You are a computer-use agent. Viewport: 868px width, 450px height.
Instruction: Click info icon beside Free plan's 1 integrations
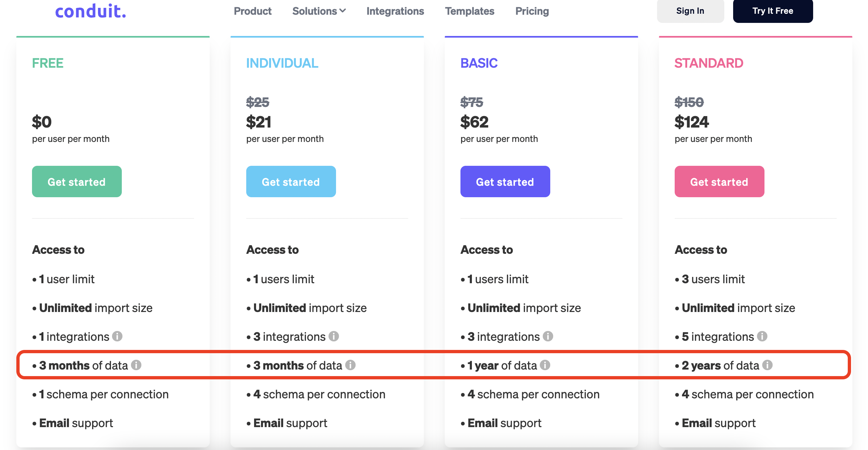[x=117, y=336]
